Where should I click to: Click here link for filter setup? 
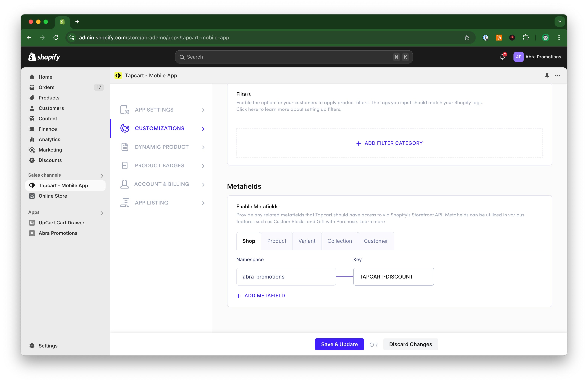(247, 109)
